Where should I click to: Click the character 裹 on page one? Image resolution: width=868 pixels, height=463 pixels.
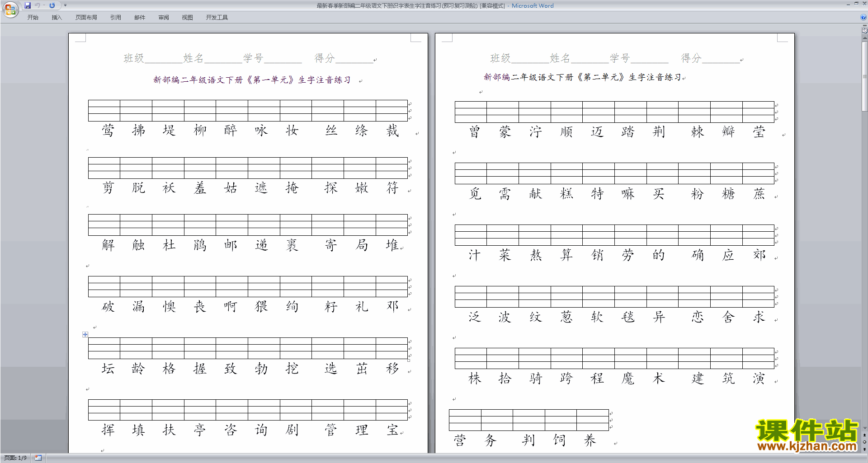[292, 245]
